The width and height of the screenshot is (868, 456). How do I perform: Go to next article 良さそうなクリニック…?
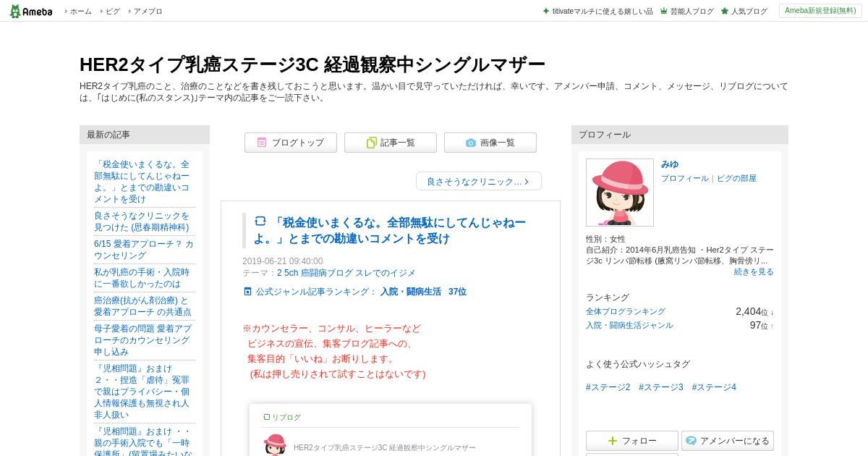[479, 181]
